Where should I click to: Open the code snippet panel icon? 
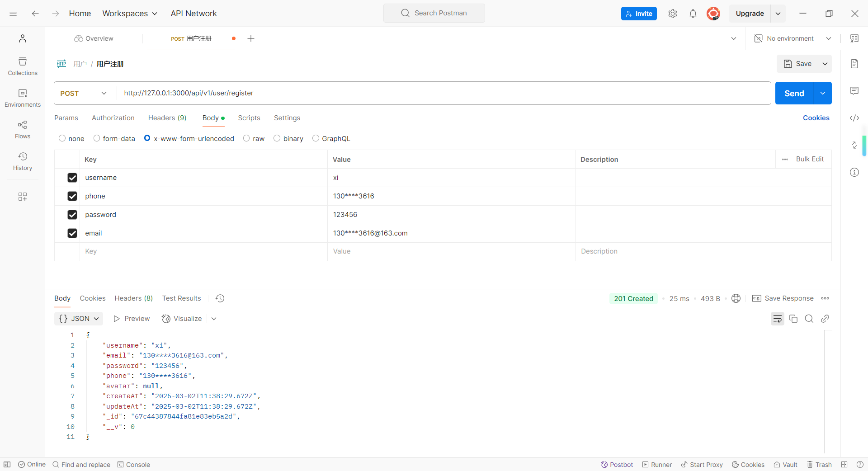pos(854,118)
